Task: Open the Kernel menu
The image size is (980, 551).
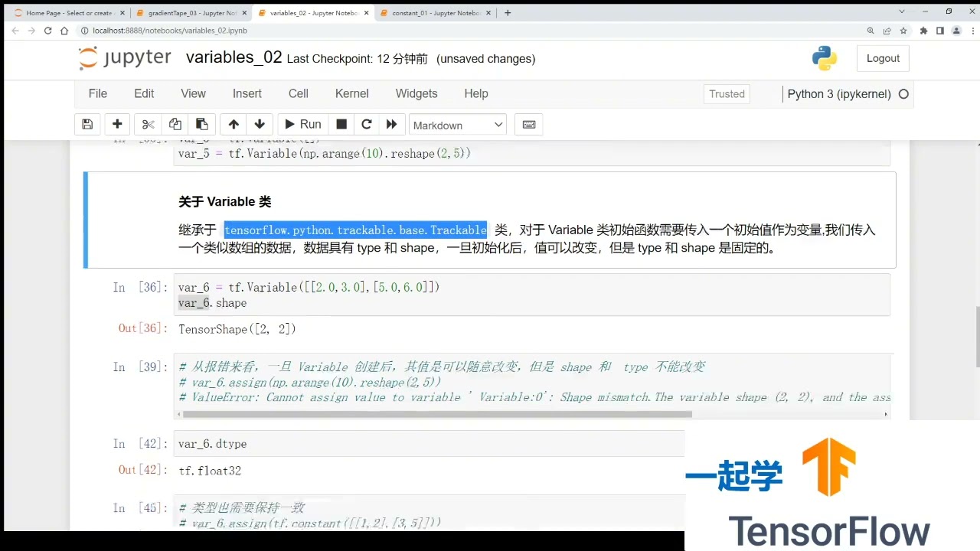Action: (352, 93)
